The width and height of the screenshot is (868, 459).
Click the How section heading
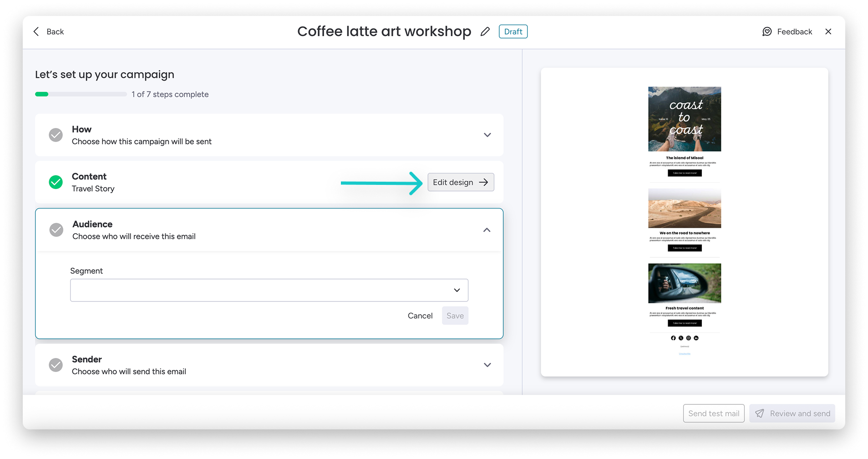point(81,129)
